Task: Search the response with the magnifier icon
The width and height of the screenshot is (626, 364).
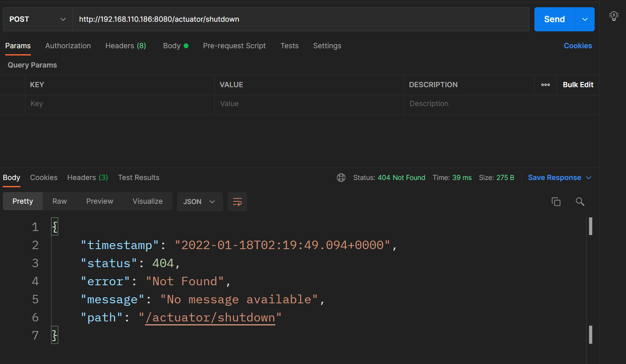Action: 580,202
